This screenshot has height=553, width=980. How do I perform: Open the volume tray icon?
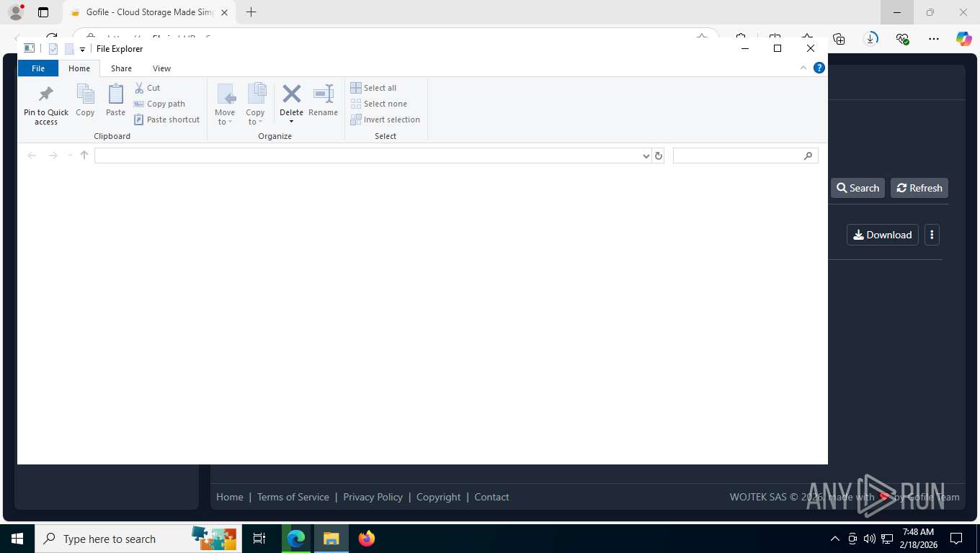point(869,539)
